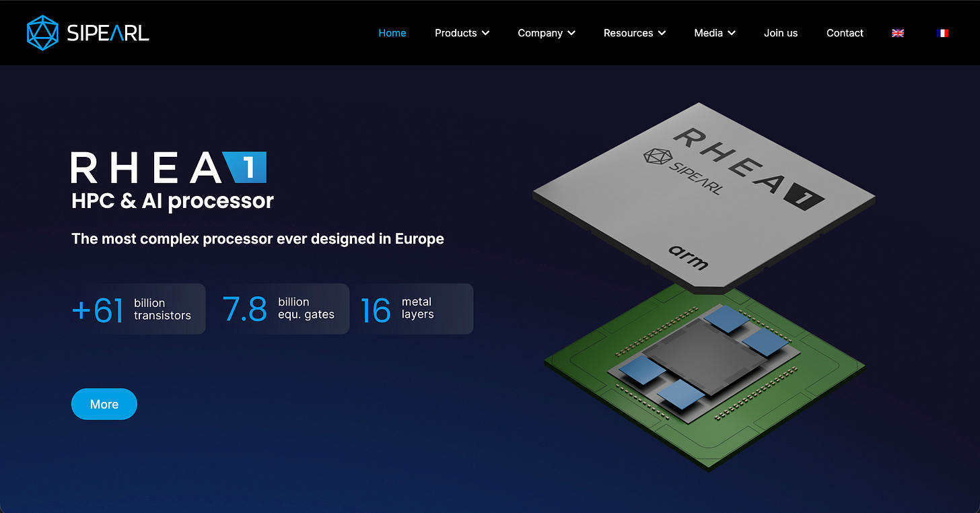Switch site language to English flag
The image size is (980, 513).
coord(898,33)
